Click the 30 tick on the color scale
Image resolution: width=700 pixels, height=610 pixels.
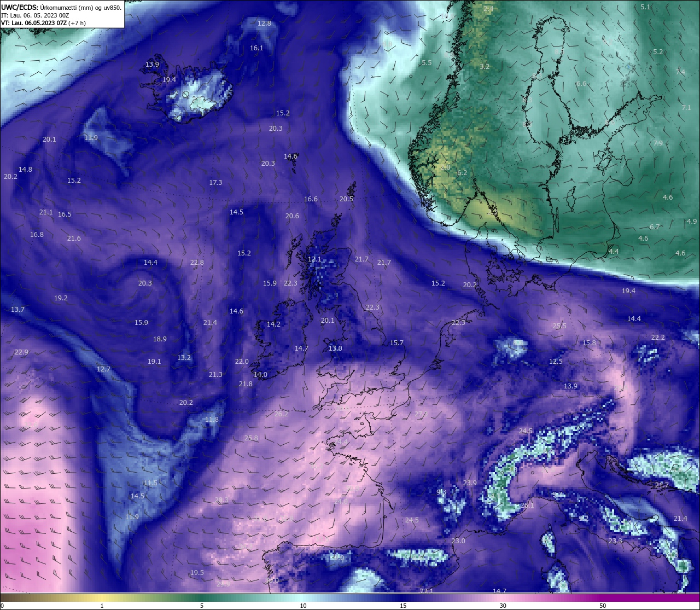coord(502,606)
